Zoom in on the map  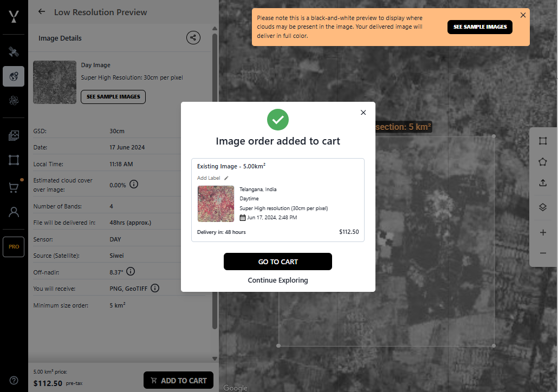coord(543,232)
